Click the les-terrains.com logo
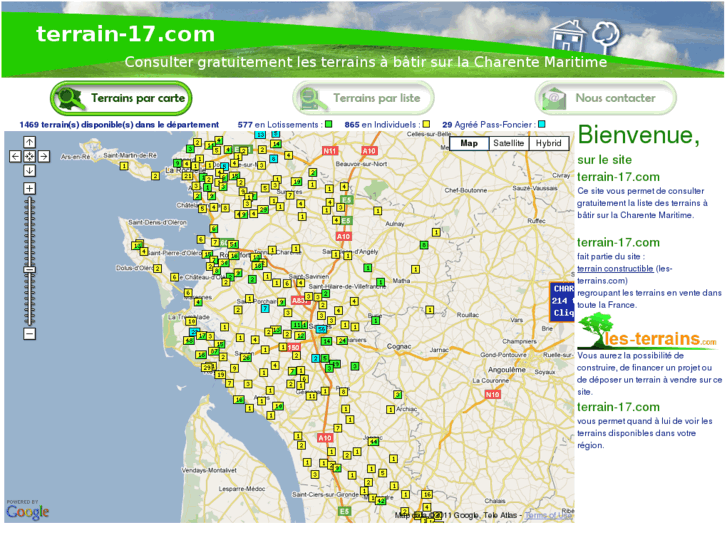The width and height of the screenshot is (727, 545). click(x=648, y=332)
